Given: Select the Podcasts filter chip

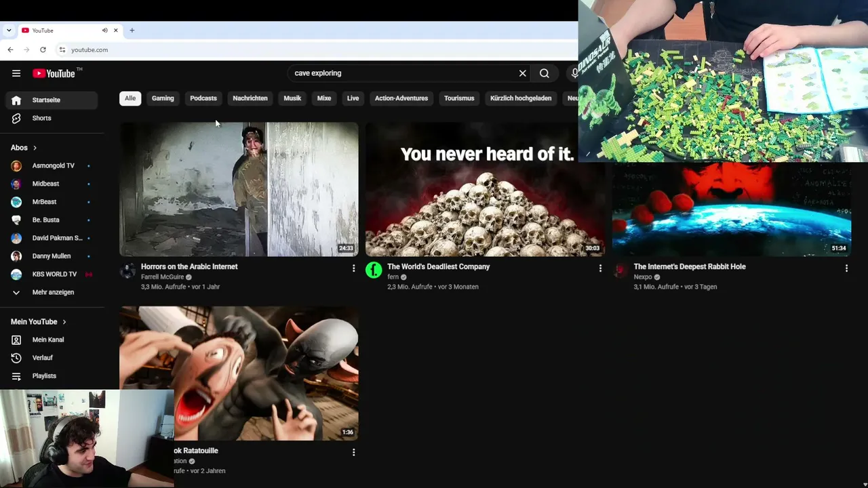Looking at the screenshot, I should [203, 98].
